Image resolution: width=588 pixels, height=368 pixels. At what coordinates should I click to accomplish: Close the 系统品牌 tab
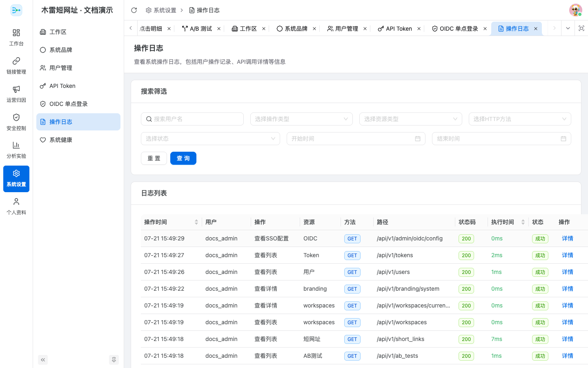click(x=314, y=29)
